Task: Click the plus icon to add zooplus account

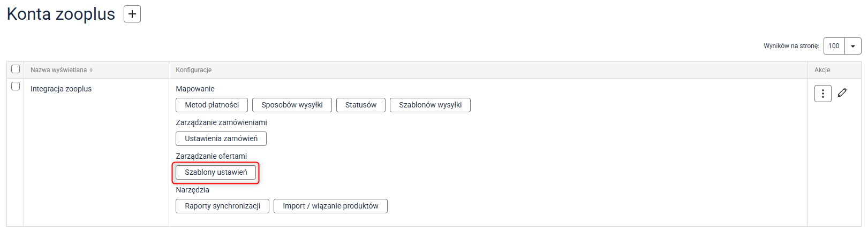Action: pos(132,14)
